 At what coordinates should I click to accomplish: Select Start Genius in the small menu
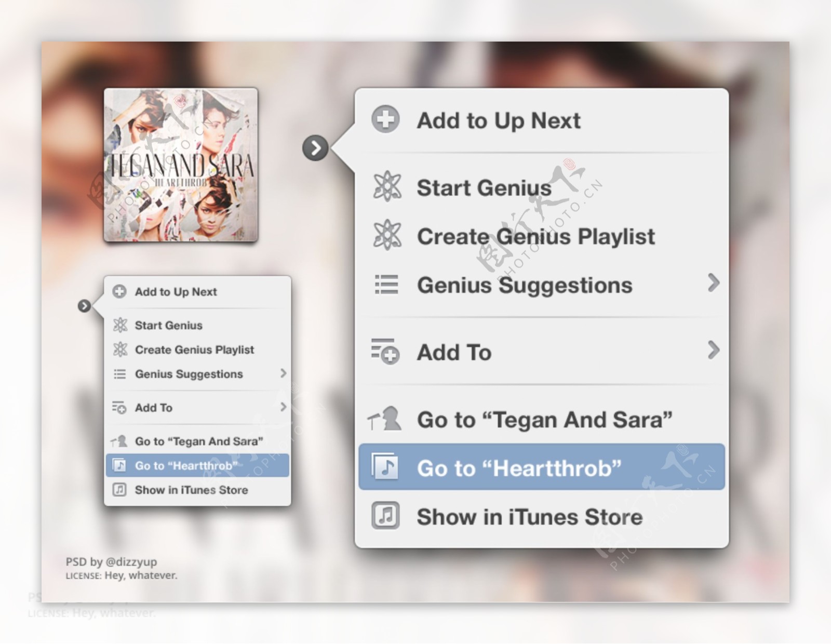click(198, 325)
